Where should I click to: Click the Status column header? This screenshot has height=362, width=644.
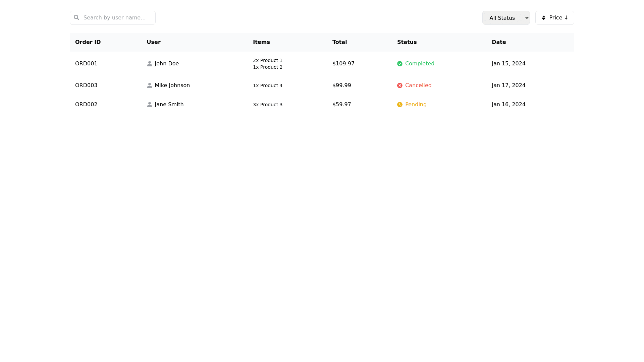pos(407,42)
